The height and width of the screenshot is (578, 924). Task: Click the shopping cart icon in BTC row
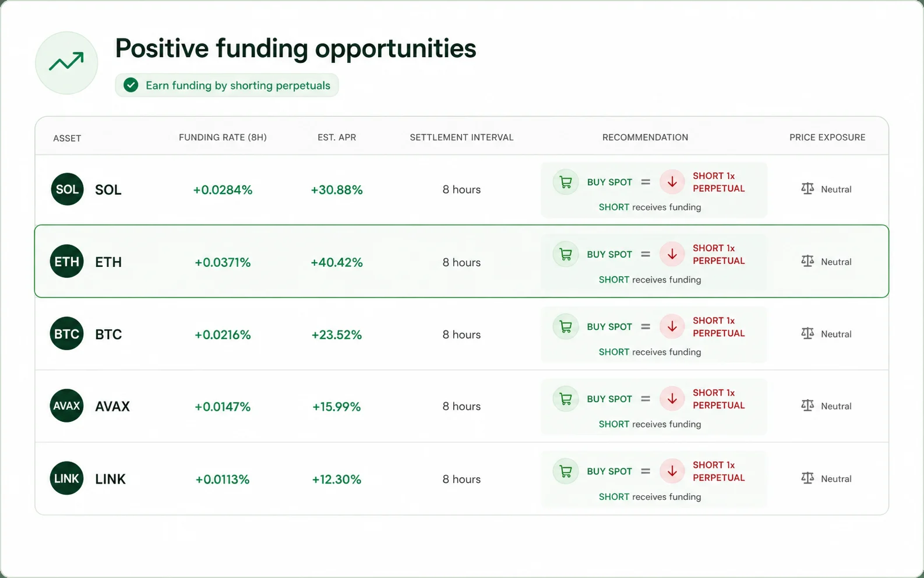tap(566, 326)
